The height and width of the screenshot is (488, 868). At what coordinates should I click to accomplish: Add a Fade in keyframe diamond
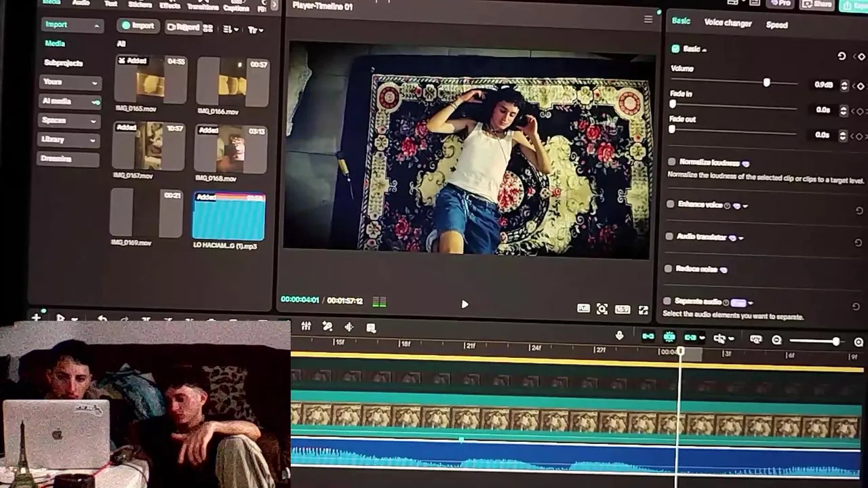(859, 111)
